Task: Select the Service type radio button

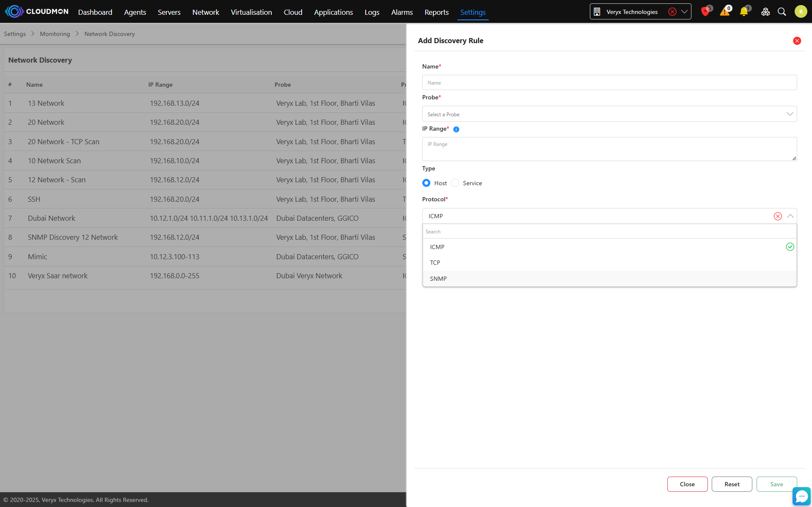Action: (455, 183)
